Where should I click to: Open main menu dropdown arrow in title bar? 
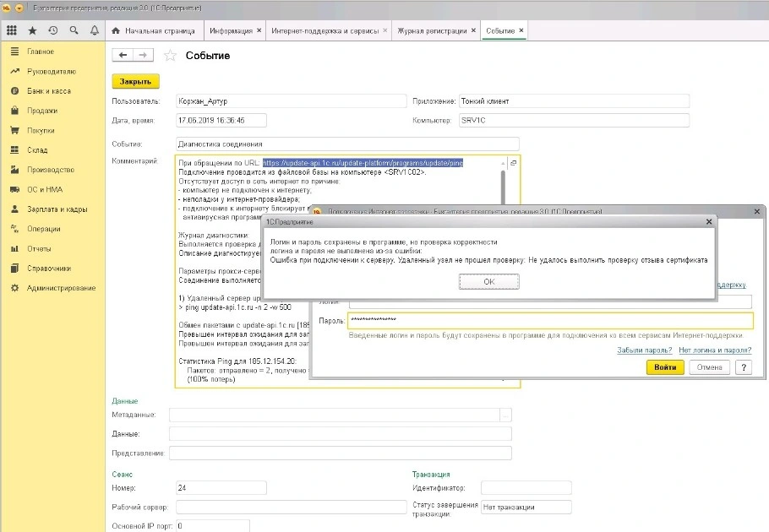point(19,7)
